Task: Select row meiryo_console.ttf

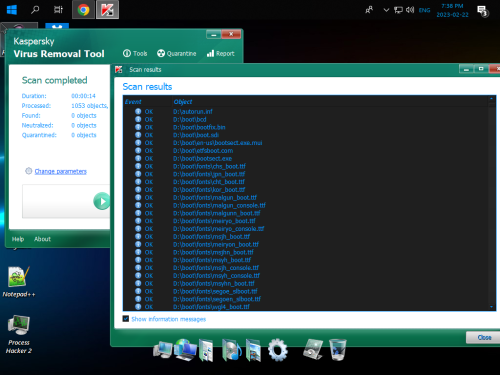Action: 306,229
